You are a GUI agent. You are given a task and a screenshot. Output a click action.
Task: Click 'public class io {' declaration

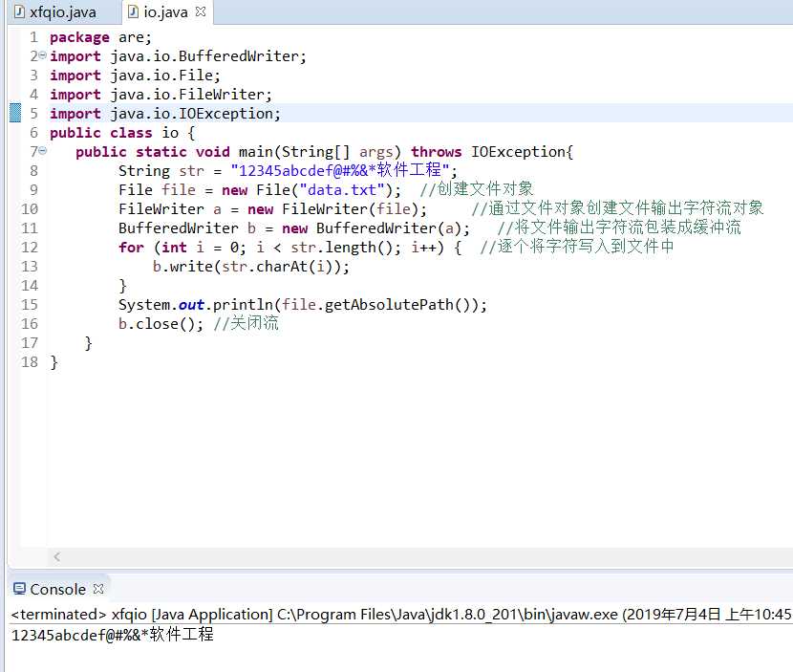tap(122, 133)
